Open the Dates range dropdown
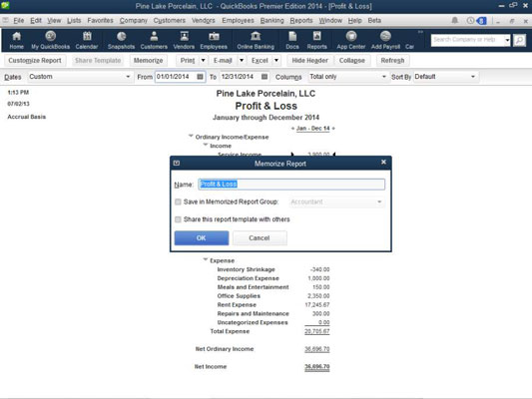The width and height of the screenshot is (532, 399). point(80,77)
